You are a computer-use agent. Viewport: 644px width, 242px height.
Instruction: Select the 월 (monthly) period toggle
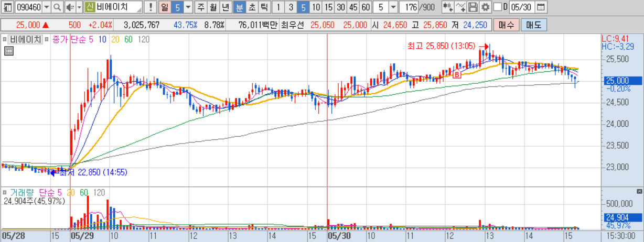tap(213, 7)
